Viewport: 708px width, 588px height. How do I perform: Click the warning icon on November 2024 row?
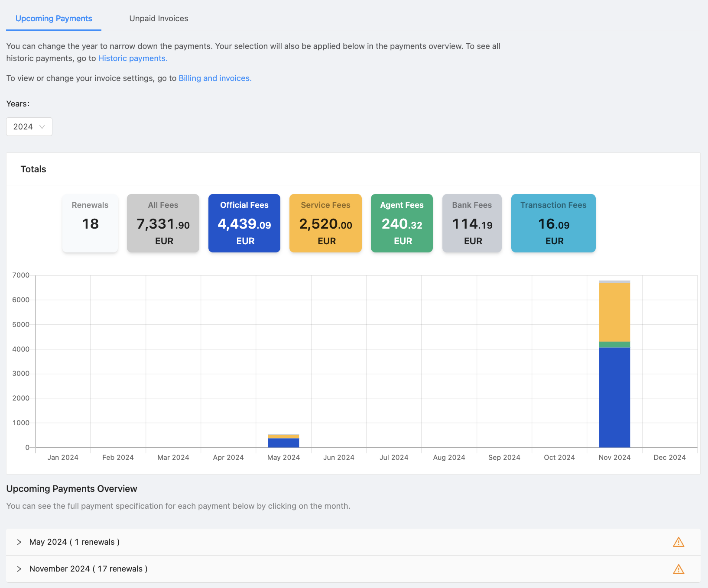(x=679, y=569)
